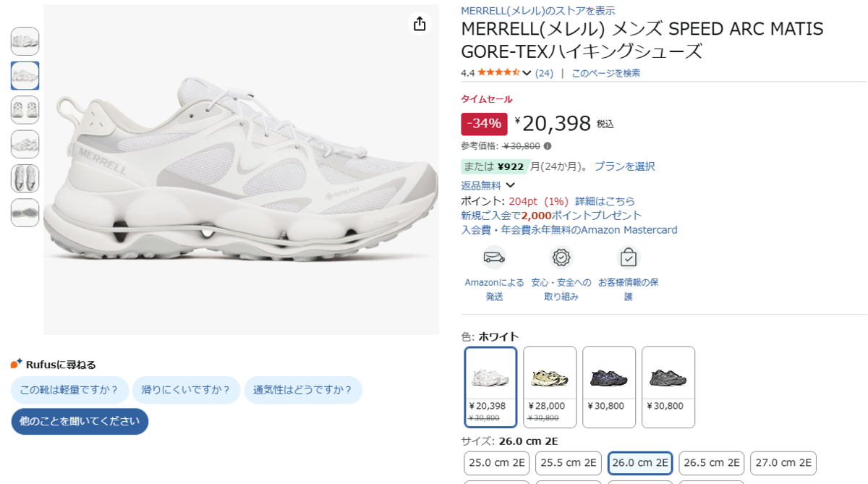The image size is (868, 484).
Task: Expand the 返品無料 free returns dropdown
Action: (511, 185)
